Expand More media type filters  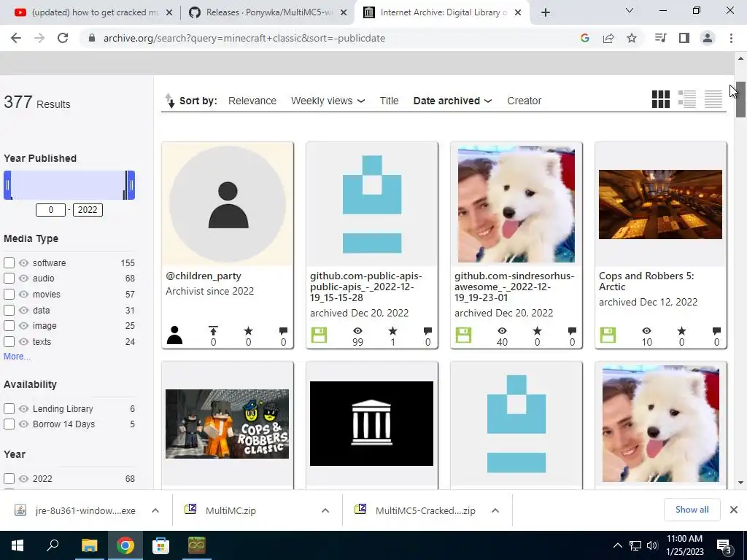click(18, 356)
